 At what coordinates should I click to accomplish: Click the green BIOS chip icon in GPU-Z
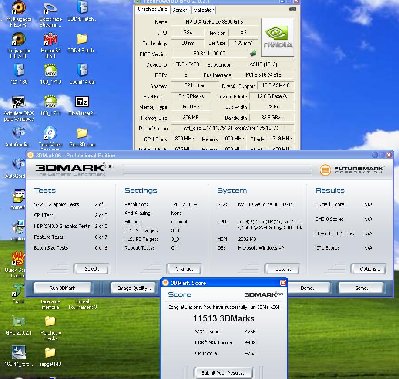coord(253,53)
